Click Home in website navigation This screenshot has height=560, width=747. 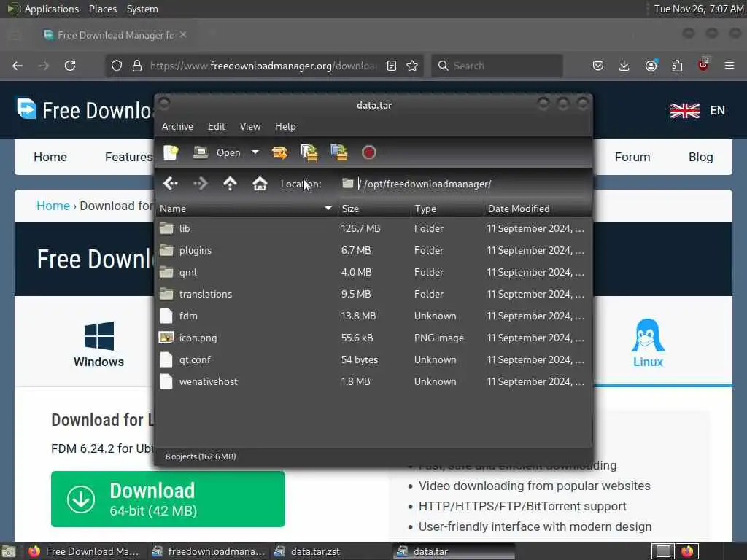[50, 157]
